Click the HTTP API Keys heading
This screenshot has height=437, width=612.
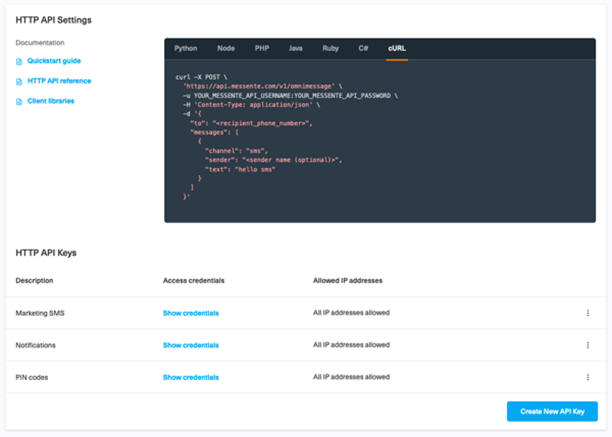pos(46,253)
